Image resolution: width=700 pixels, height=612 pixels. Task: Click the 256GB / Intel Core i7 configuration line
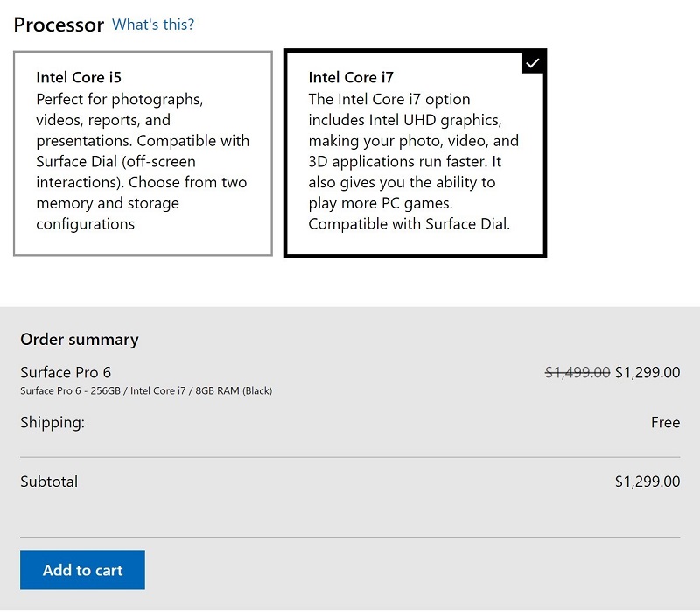point(146,390)
